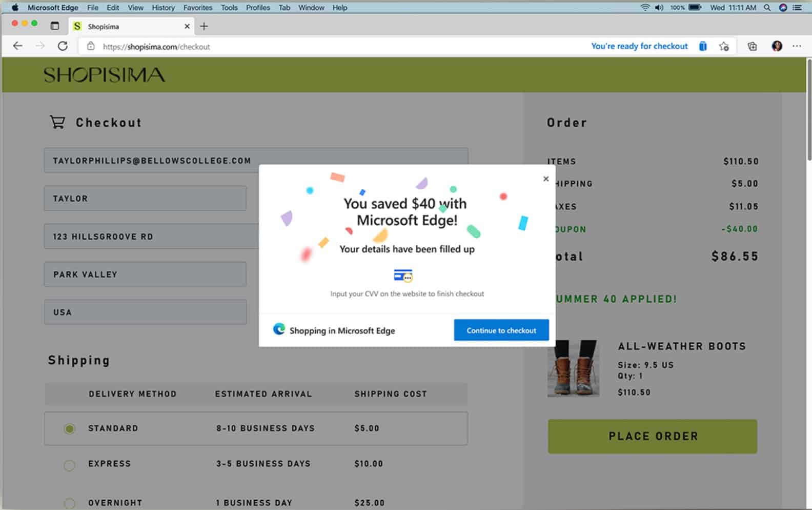Click the $25.00 overnight shipping cost
Screen dimensions: 812x510
click(370, 503)
